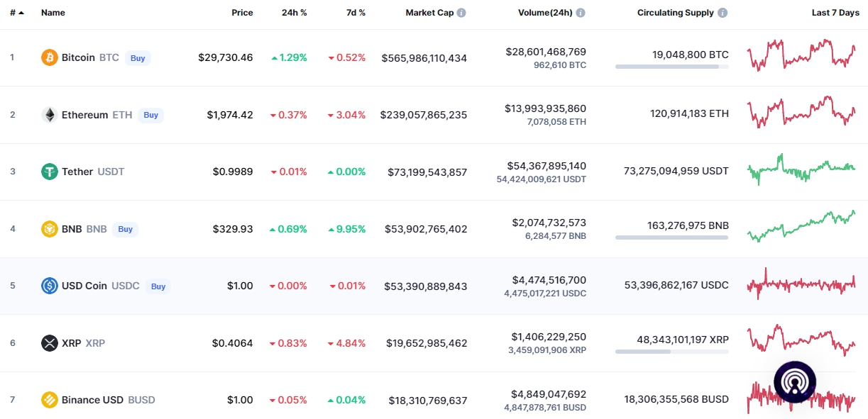
Task: Click BNB 24h volume $2,074,732,573
Action: (x=549, y=223)
